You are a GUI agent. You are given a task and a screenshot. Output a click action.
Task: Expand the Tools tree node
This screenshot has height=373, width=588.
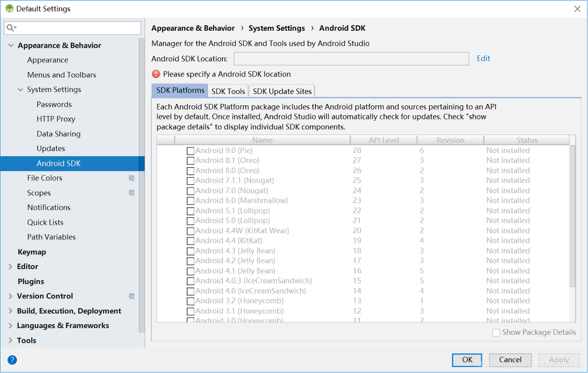point(10,340)
